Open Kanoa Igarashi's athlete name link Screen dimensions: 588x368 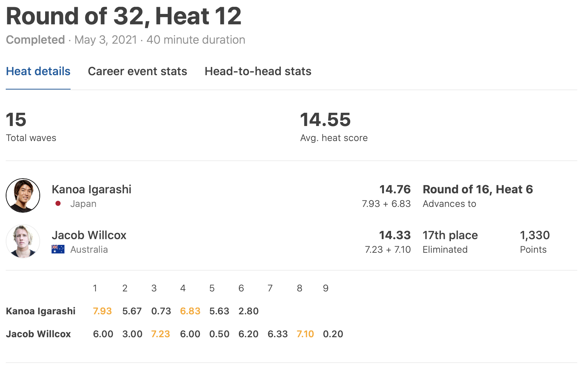coord(91,189)
